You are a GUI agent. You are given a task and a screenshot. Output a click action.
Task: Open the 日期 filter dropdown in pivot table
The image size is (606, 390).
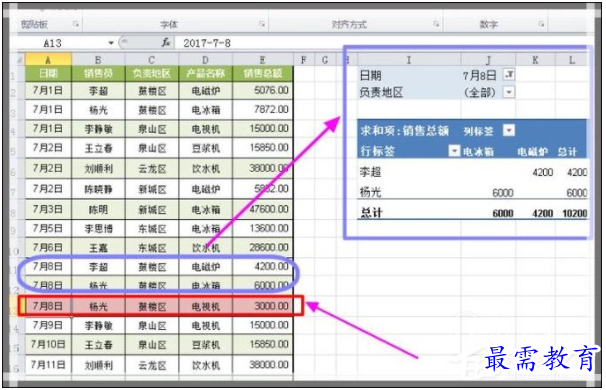509,75
